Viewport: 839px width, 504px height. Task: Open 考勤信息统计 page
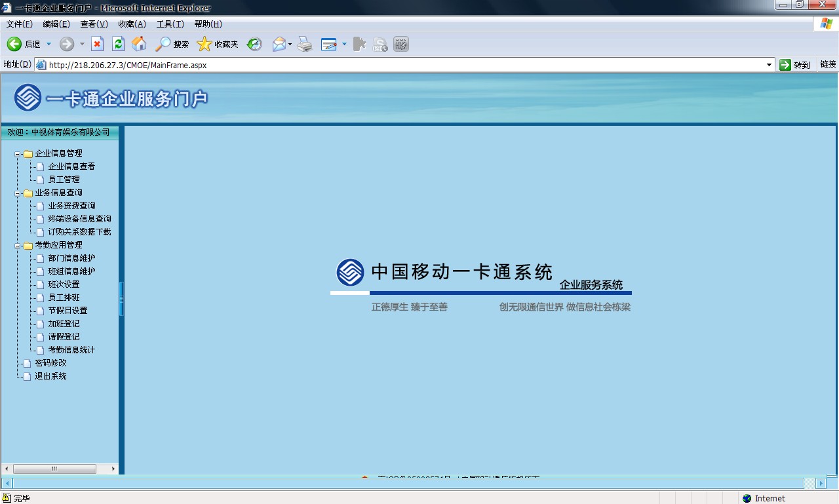coord(71,350)
